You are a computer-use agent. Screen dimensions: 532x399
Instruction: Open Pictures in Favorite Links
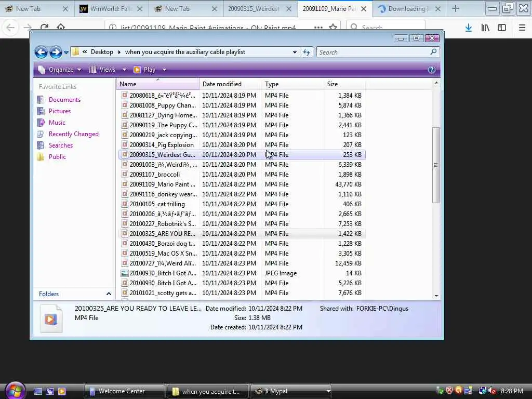pyautogui.click(x=59, y=111)
